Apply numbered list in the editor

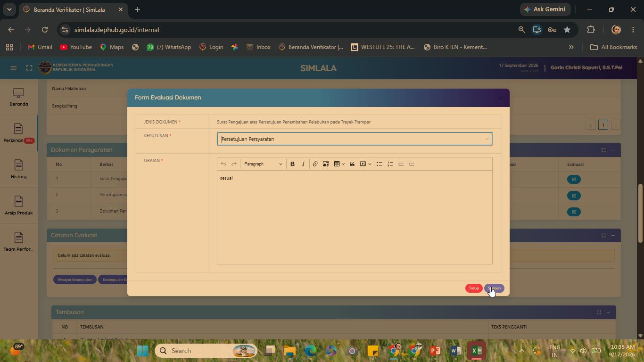(x=390, y=164)
